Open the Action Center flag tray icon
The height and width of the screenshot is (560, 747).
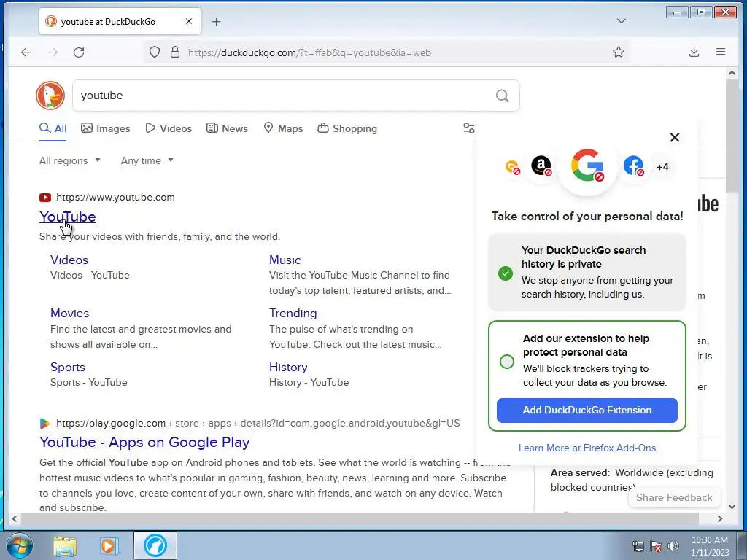[656, 546]
